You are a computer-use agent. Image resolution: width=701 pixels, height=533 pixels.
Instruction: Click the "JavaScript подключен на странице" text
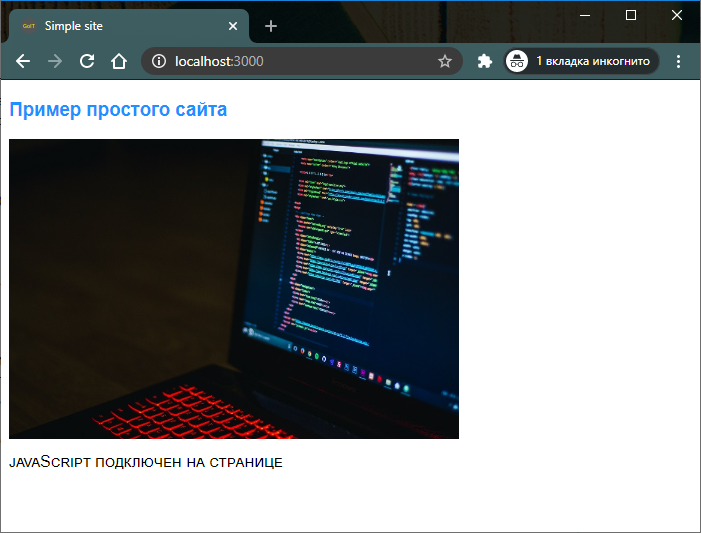point(146,462)
